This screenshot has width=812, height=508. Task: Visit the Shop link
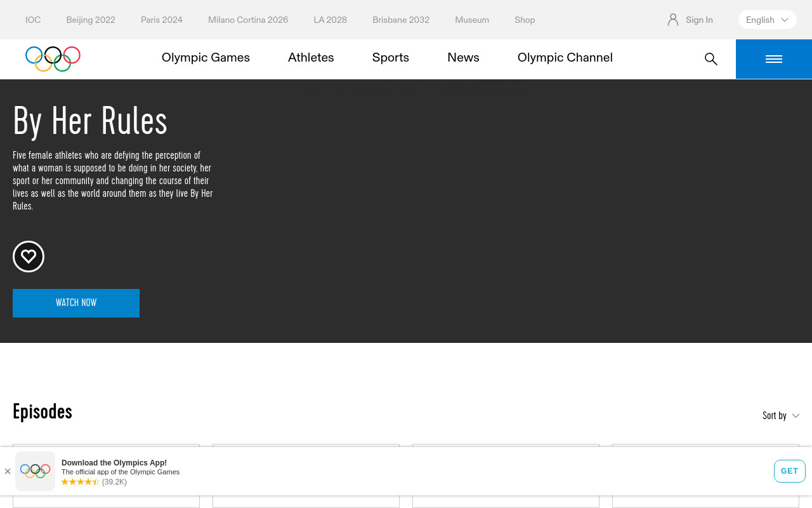525,20
